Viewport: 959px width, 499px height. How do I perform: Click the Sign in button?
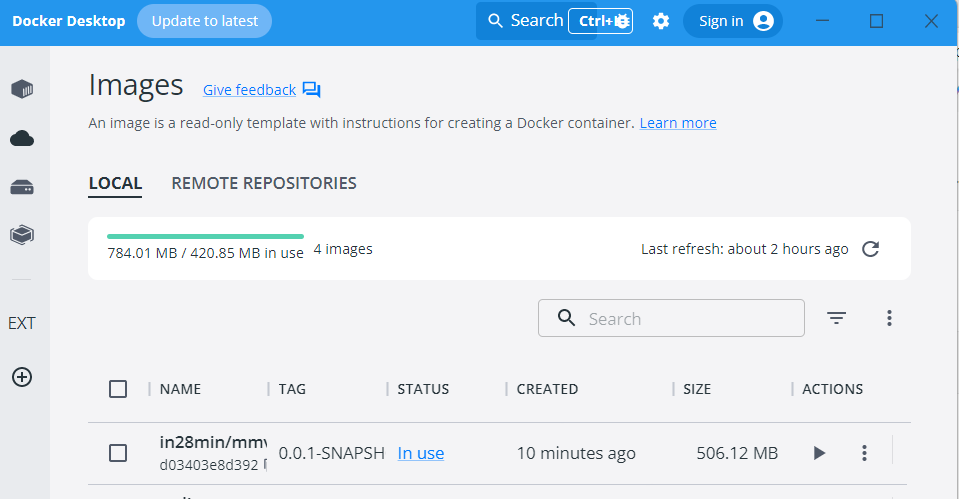pyautogui.click(x=733, y=21)
